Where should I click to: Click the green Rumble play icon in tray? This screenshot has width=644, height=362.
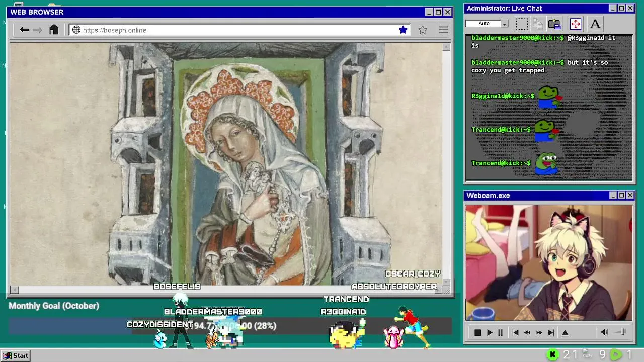click(x=616, y=355)
